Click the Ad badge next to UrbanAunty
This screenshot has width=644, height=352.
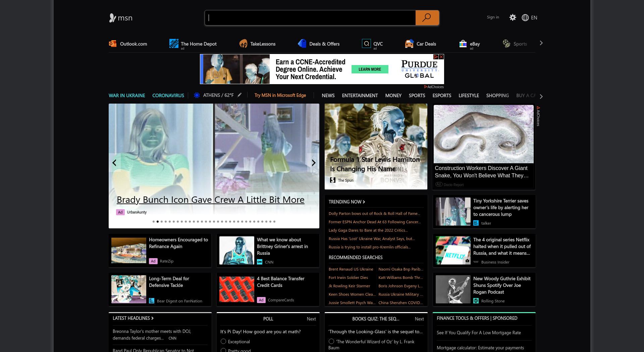(120, 212)
